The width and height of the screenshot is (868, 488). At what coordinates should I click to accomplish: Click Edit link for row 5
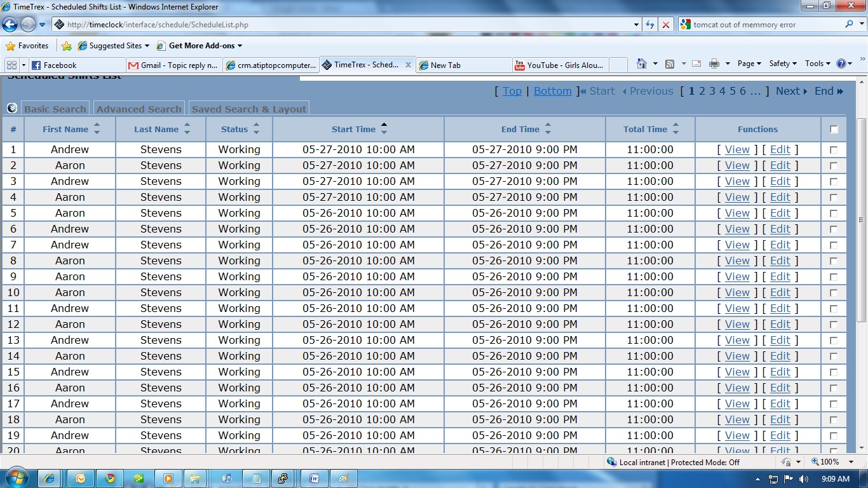780,213
